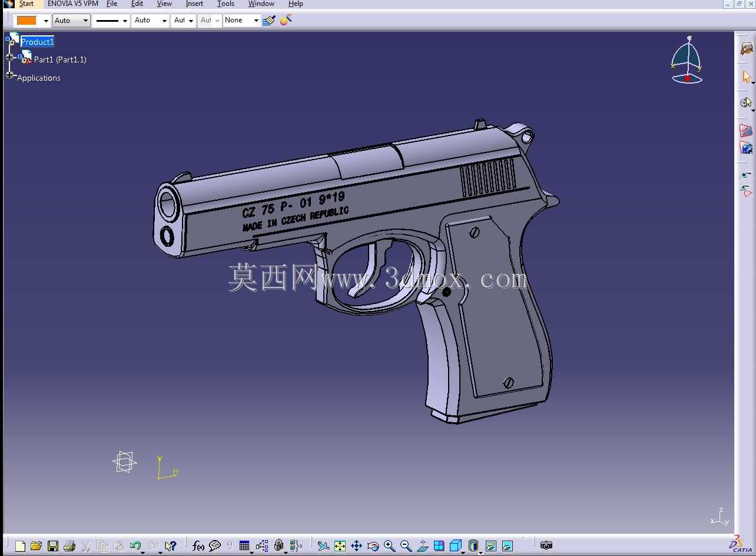Select Applications in the tree
Viewport: 756px width, 556px height.
[x=39, y=78]
